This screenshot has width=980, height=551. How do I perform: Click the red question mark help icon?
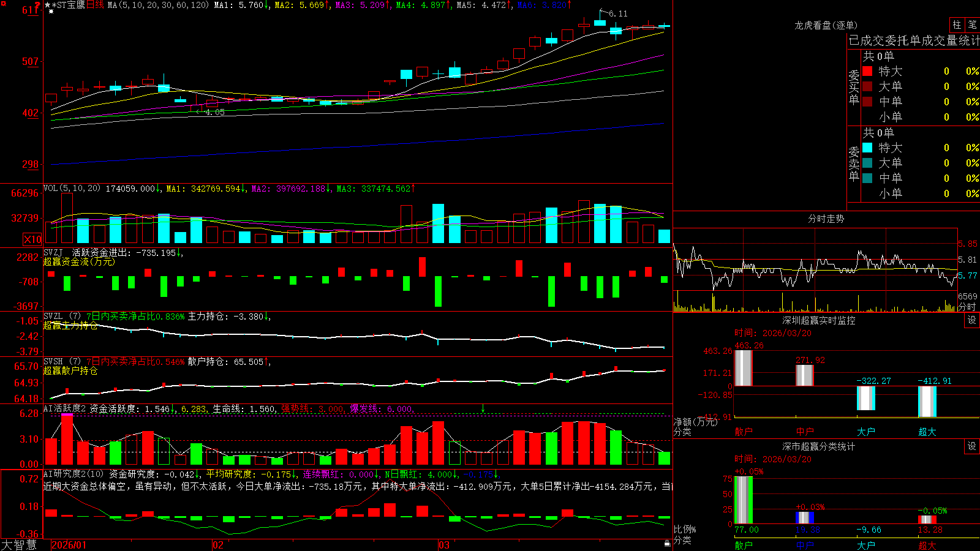tap(37, 5)
